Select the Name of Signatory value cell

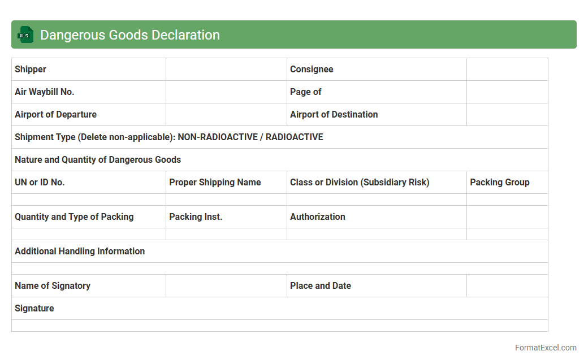coord(226,286)
